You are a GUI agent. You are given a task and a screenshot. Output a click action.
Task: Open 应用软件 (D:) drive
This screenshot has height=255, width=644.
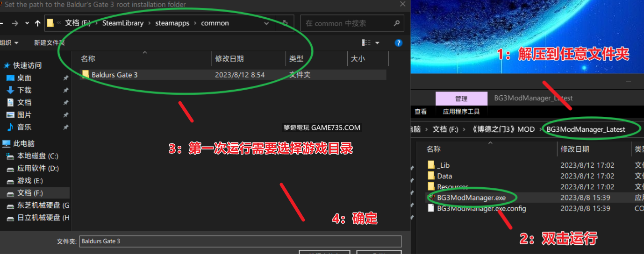pyautogui.click(x=37, y=168)
